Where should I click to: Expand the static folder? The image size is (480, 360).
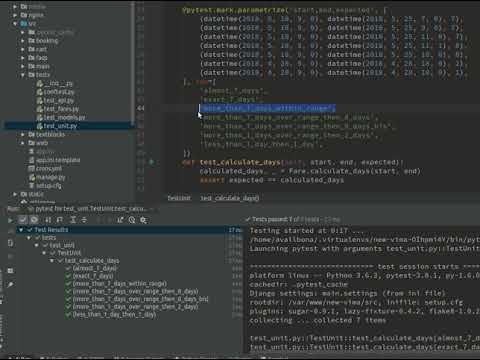click(x=15, y=194)
